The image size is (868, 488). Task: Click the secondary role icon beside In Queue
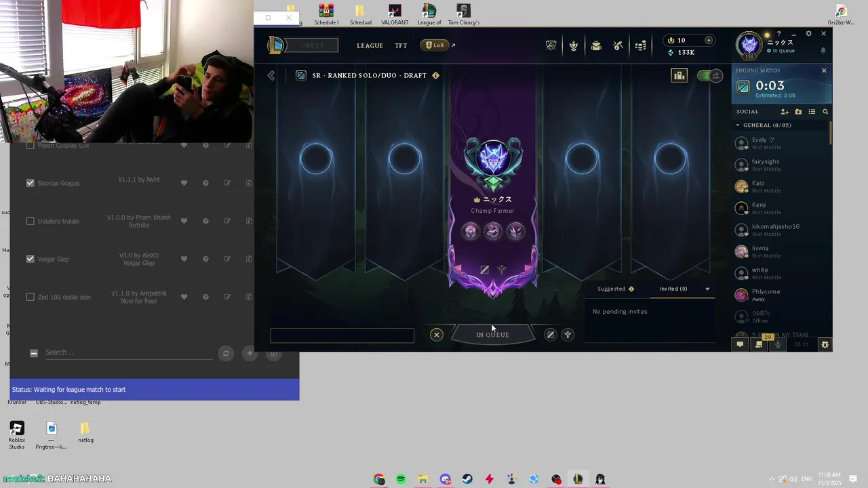click(x=568, y=334)
